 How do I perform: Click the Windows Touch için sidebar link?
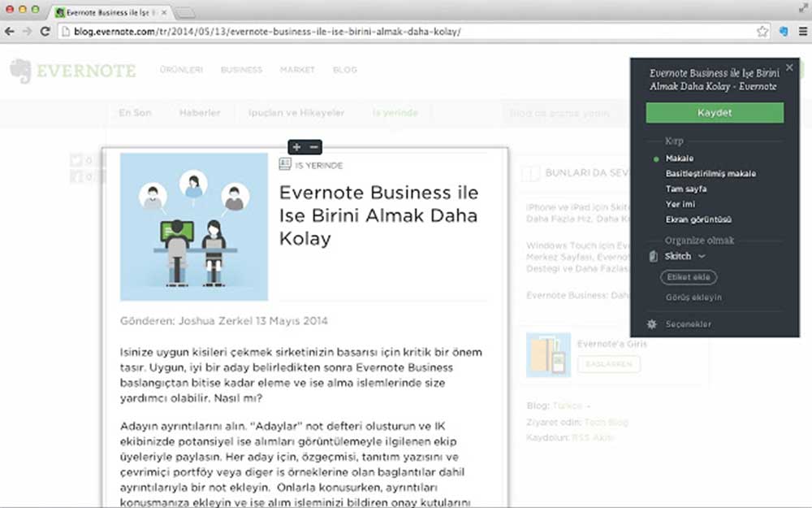[x=577, y=257]
